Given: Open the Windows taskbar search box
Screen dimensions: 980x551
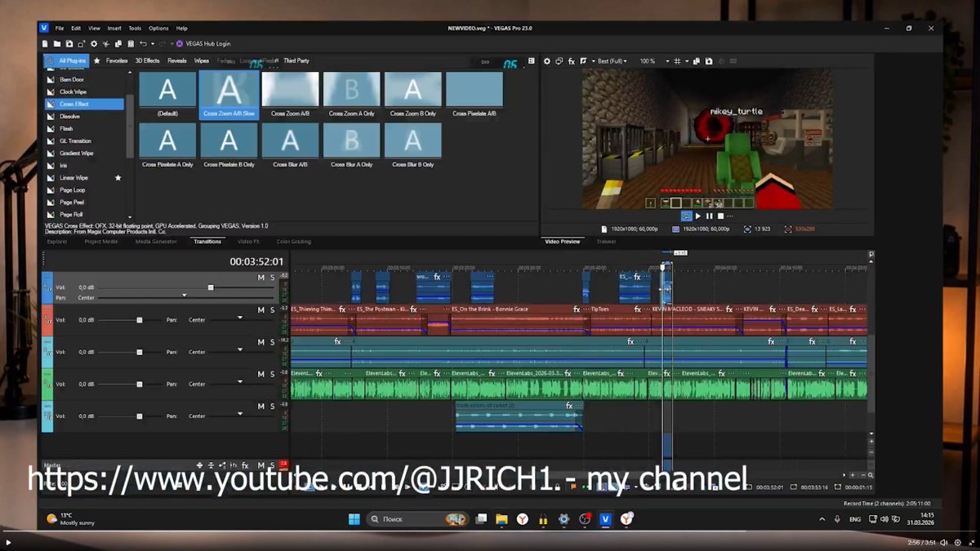Looking at the screenshot, I should [416, 519].
